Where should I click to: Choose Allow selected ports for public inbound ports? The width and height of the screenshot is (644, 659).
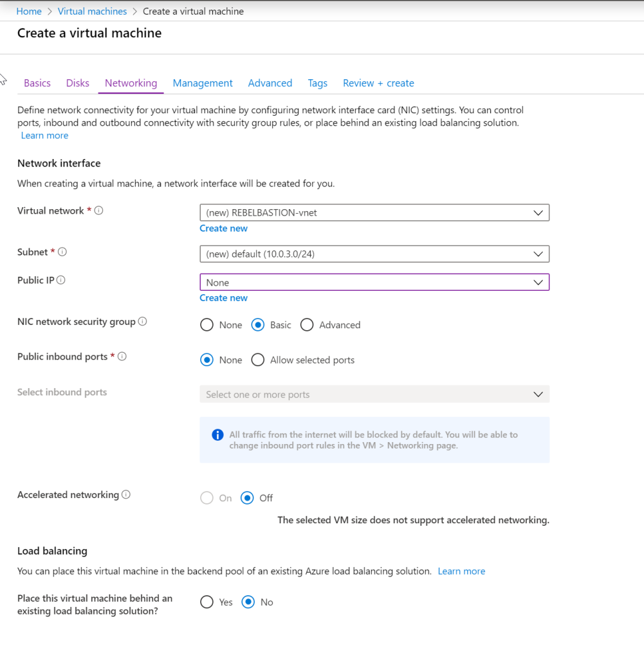pyautogui.click(x=257, y=360)
